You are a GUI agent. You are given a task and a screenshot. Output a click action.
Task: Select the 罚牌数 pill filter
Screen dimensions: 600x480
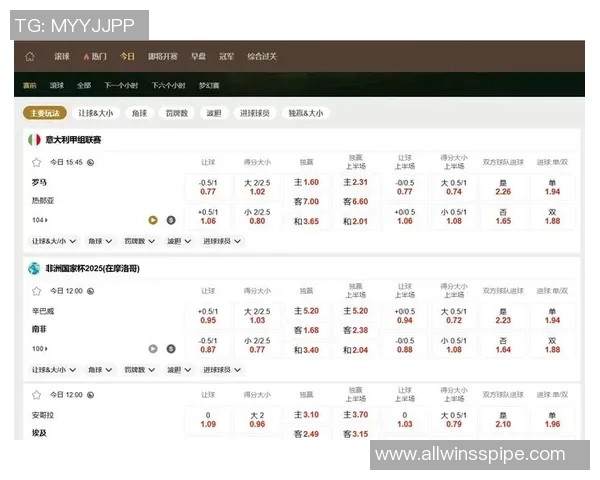[177, 113]
